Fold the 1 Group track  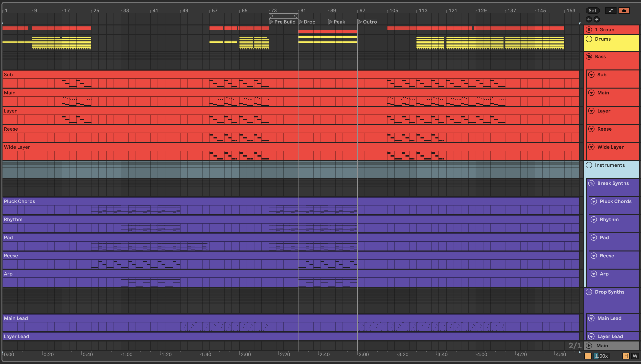589,30
